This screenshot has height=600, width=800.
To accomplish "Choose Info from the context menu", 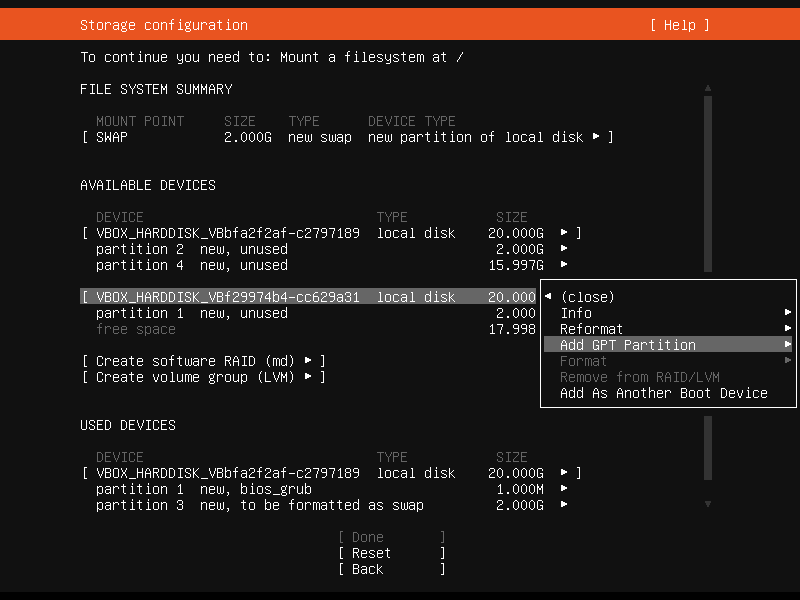I will (668, 313).
